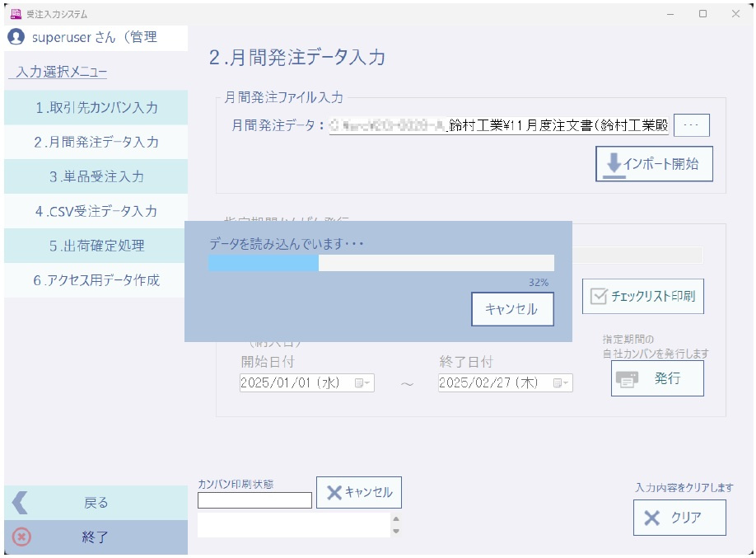Image resolution: width=756 pixels, height=558 pixels.
Task: Click the red circle icon next to 終了
Action: point(22,537)
